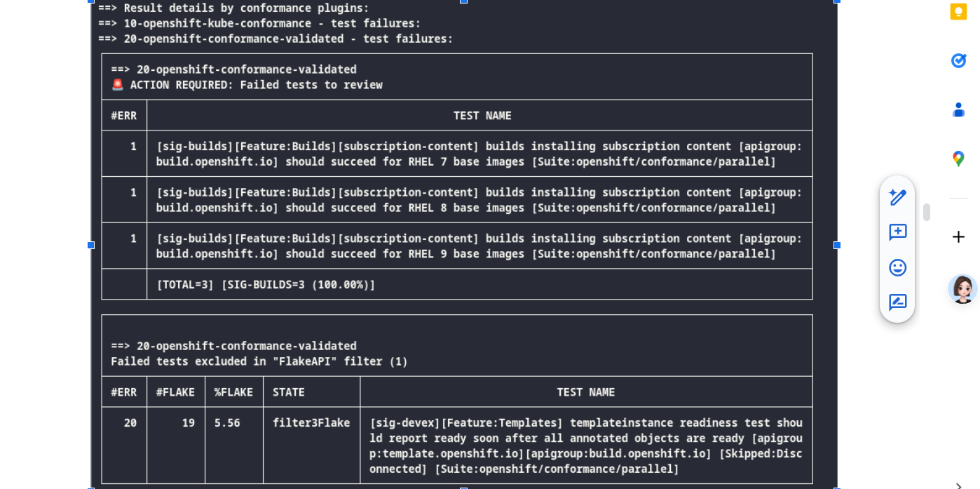Click the "[TOTAL=3]" summary row in the image

[x=266, y=285]
